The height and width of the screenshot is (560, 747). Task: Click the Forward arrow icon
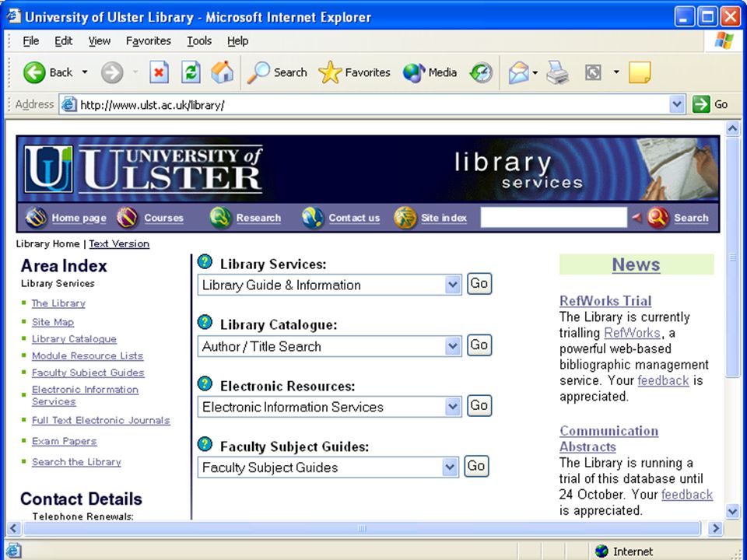(x=112, y=73)
